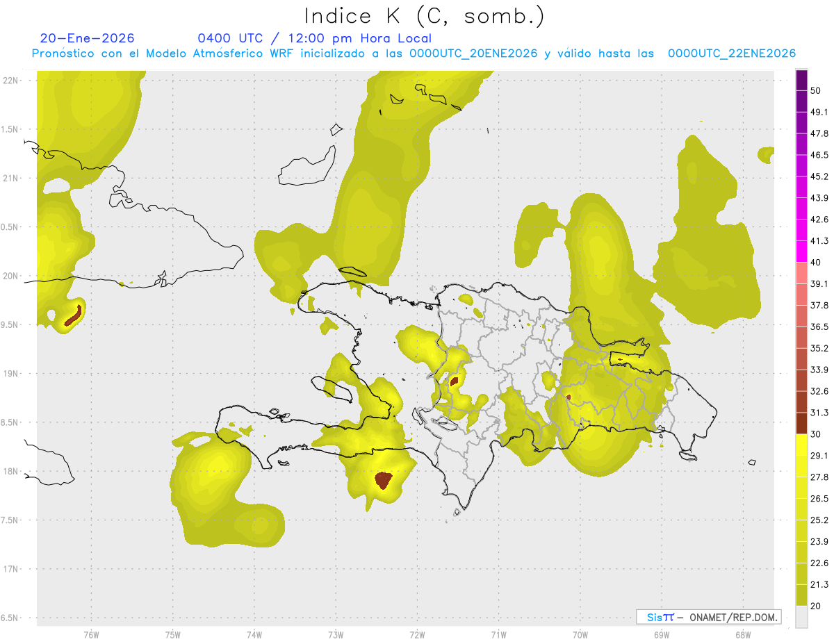The height and width of the screenshot is (644, 834).
Task: Pick the dark purple swatch above legend 50
Action: (801, 80)
